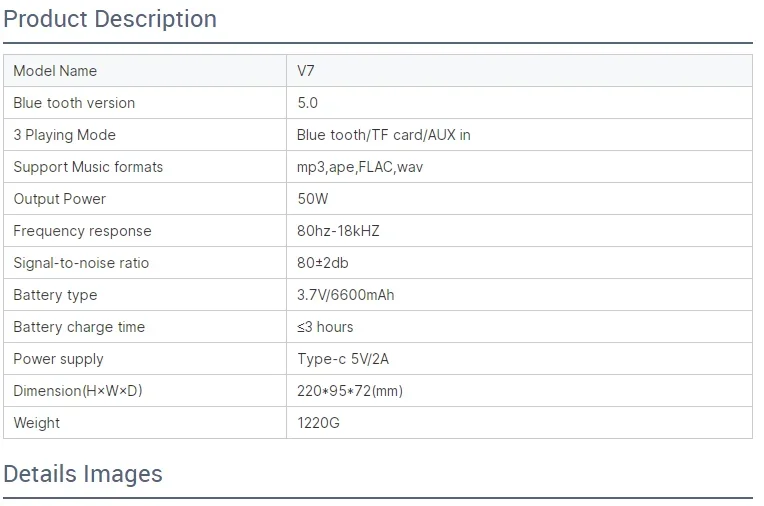This screenshot has height=506, width=764.
Task: Click the Product Description heading
Action: [110, 19]
